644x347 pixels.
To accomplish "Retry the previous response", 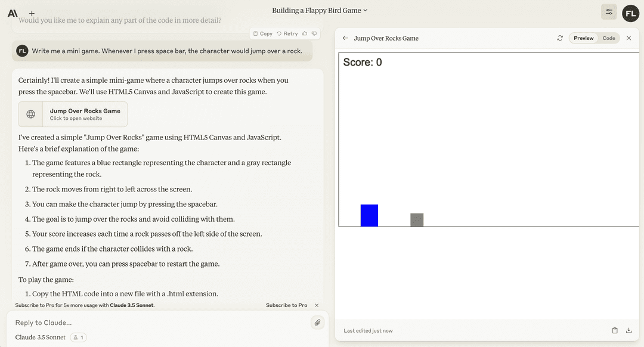I will 287,34.
